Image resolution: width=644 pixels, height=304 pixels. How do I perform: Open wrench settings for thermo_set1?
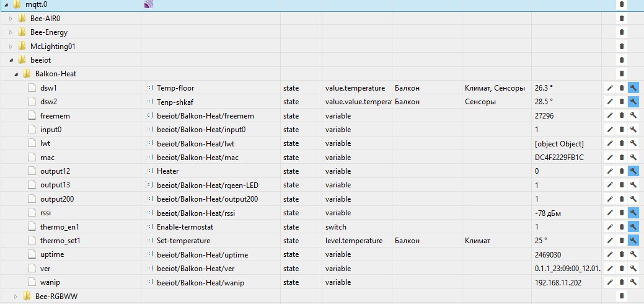[x=633, y=241]
